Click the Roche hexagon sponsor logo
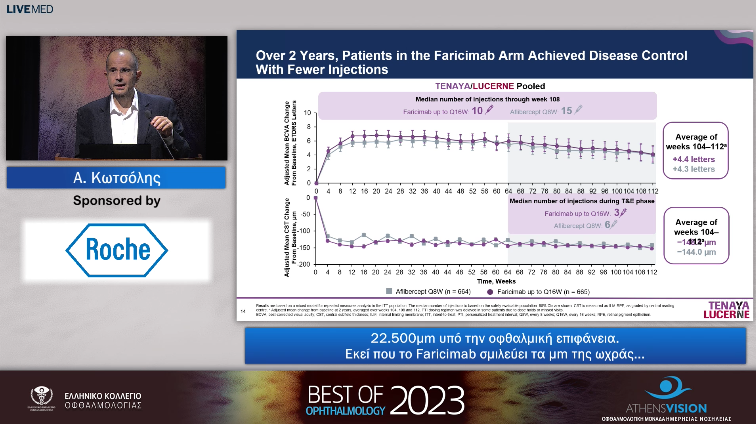Screen dimensions: 756x424 118,248
